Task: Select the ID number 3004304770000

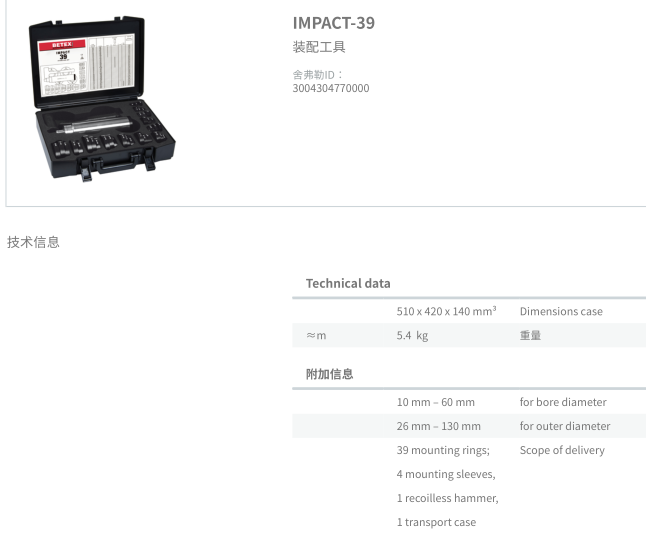Action: (x=331, y=88)
